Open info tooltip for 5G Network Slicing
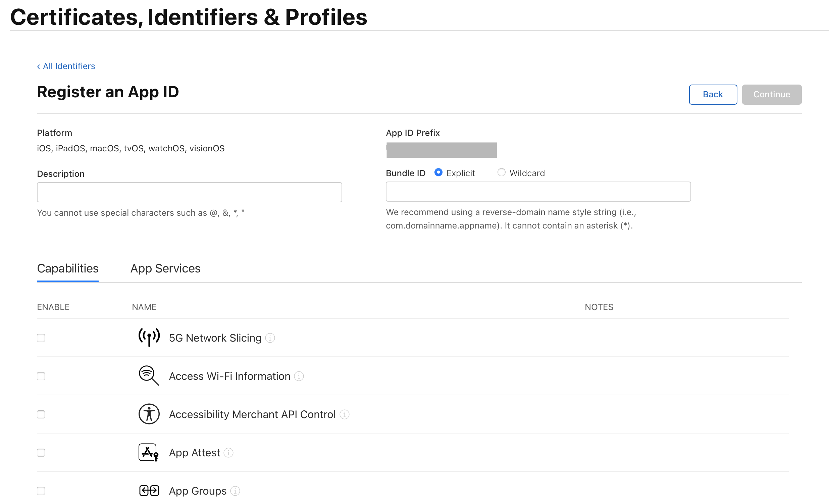 click(270, 338)
